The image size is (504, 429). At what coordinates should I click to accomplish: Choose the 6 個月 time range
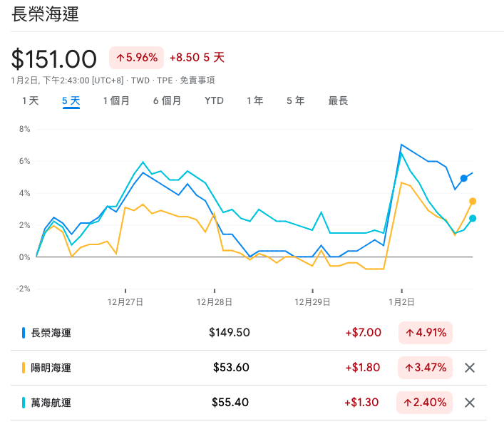click(167, 100)
